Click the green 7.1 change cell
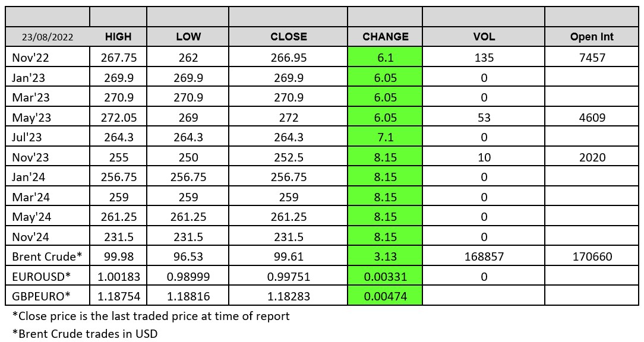 click(x=386, y=137)
